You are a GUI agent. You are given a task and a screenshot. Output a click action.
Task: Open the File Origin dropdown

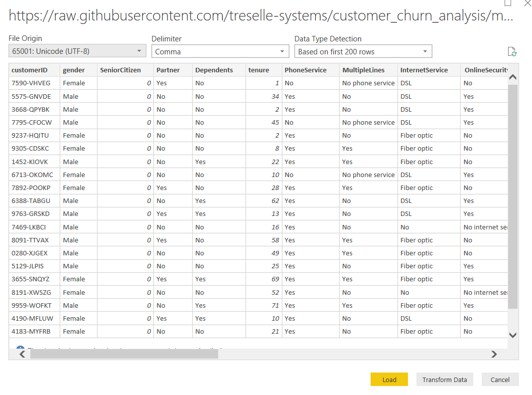tap(77, 51)
